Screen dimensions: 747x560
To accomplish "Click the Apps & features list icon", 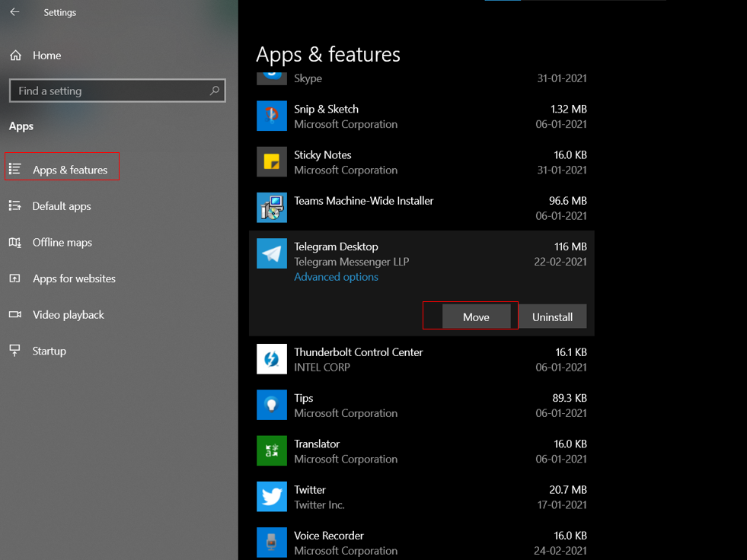I will click(15, 169).
